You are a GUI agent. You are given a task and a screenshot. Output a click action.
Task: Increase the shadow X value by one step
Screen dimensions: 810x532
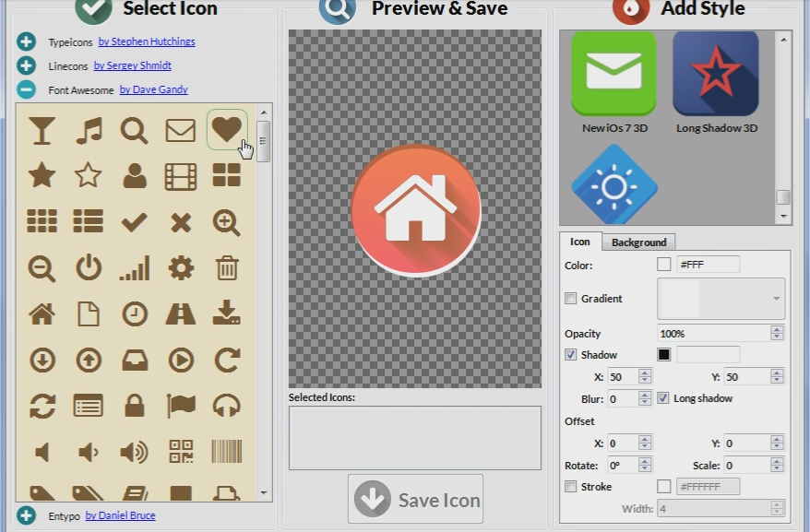point(644,372)
